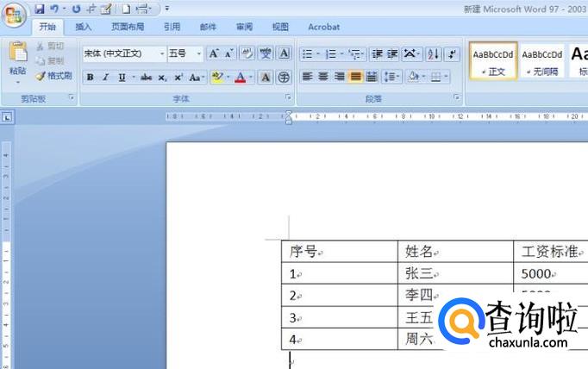This screenshot has height=369, width=588.
Task: Toggle justify paragraph alignment
Action: pyautogui.click(x=356, y=77)
